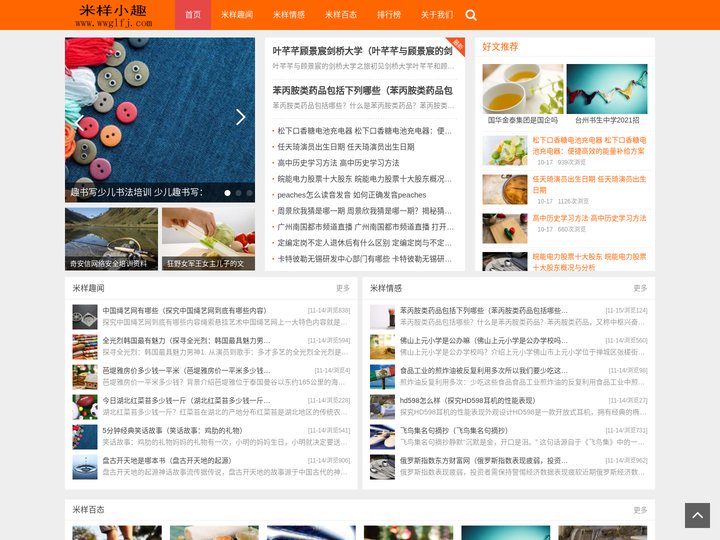This screenshot has width=720, height=540.
Task: Open 奇安信网络安全培训资料 thumbnail
Action: click(x=112, y=239)
